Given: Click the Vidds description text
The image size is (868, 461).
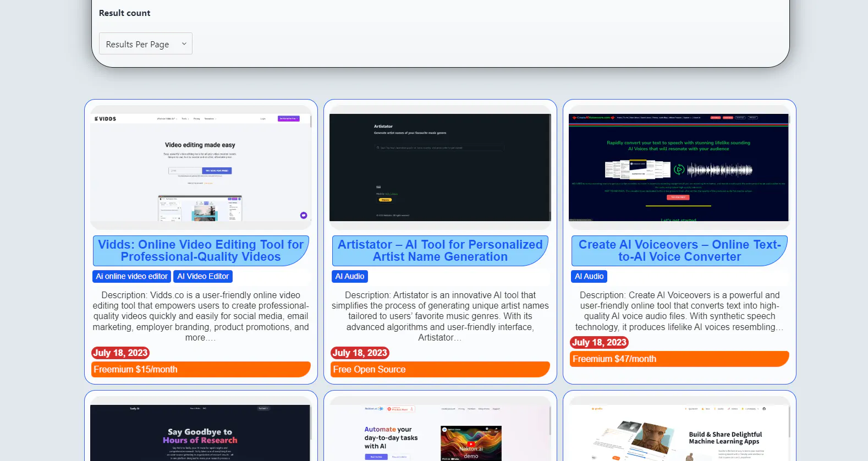Looking at the screenshot, I should point(201,316).
